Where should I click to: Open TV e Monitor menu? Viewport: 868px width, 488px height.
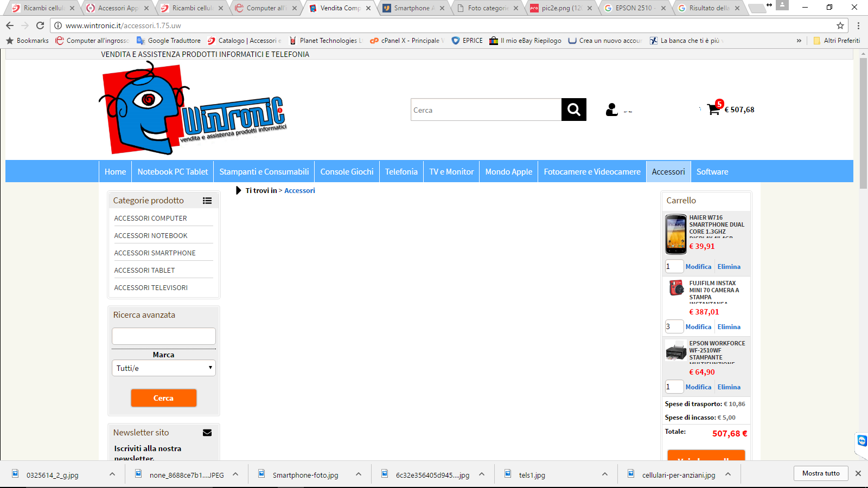coord(451,171)
